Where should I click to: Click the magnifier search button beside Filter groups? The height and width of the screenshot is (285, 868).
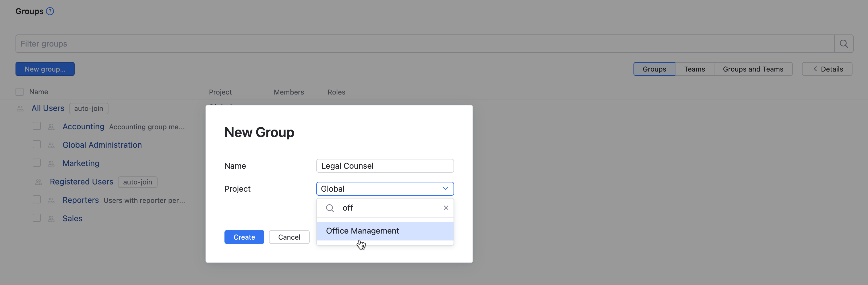843,44
